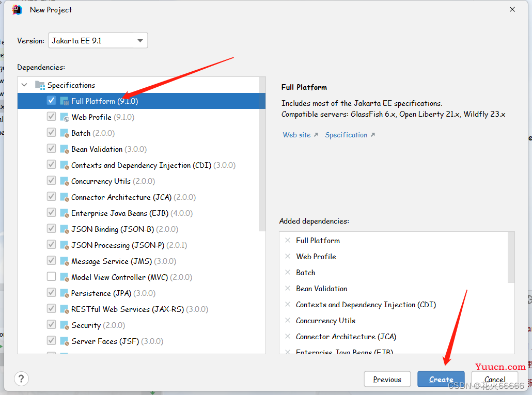Select the JSON Processing (JSON-P) row
The width and height of the screenshot is (532, 395).
tap(142, 245)
